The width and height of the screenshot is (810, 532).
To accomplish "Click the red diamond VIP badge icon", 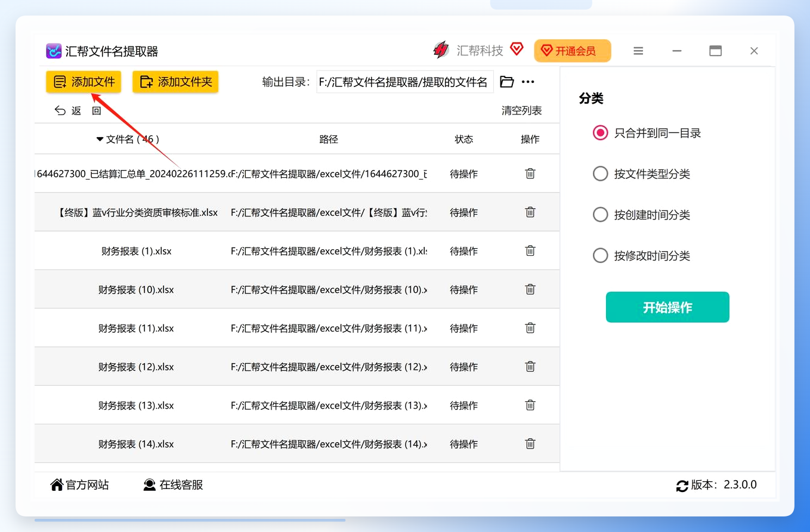I will (517, 50).
